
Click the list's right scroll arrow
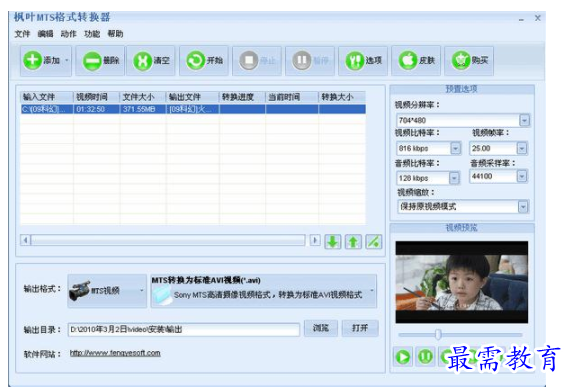point(315,240)
